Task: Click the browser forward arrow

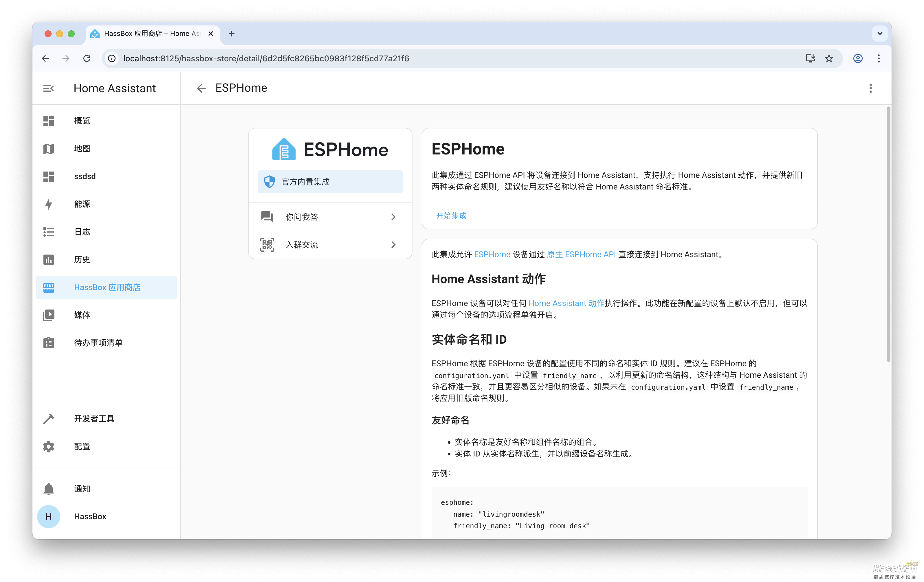Action: point(66,58)
